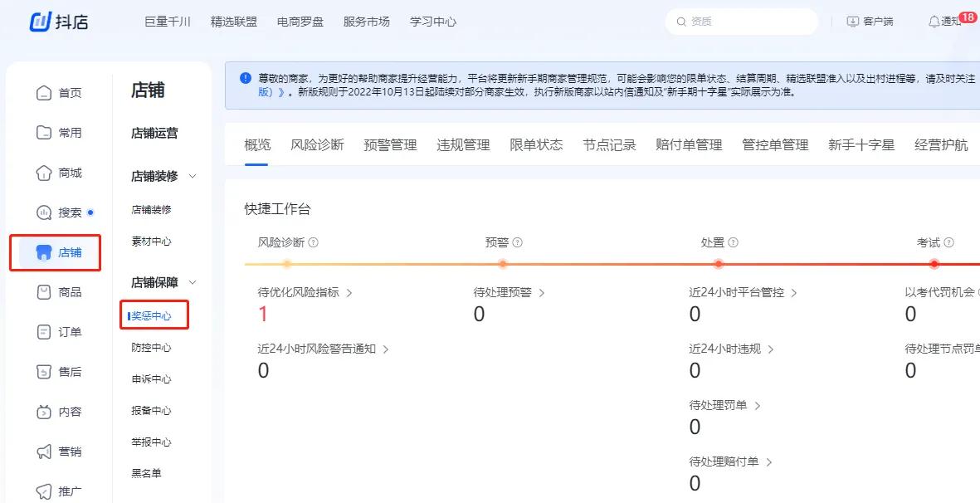The image size is (980, 503).
Task: Open the 售后 sidebar icon
Action: (x=60, y=372)
